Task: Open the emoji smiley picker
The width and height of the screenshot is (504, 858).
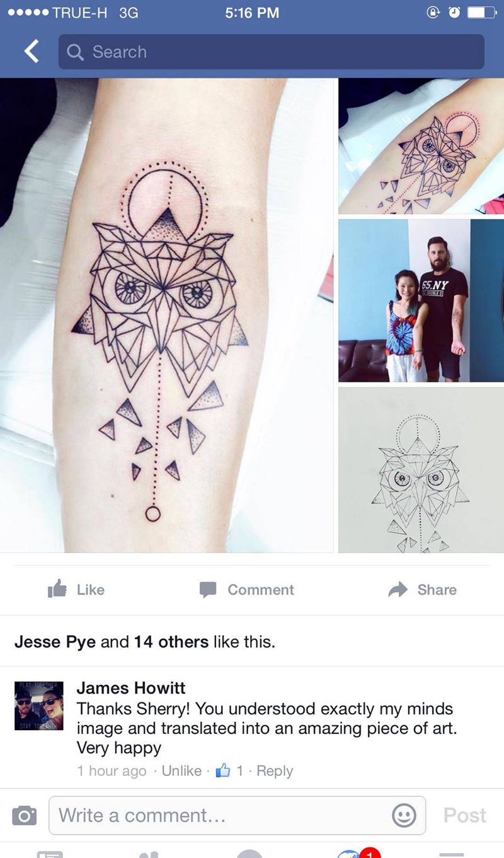Action: point(404,816)
